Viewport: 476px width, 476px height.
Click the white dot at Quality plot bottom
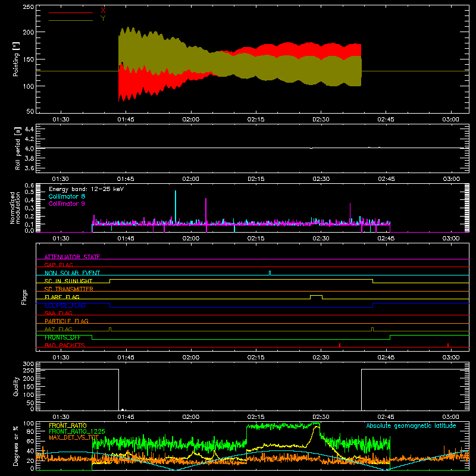pos(123,410)
